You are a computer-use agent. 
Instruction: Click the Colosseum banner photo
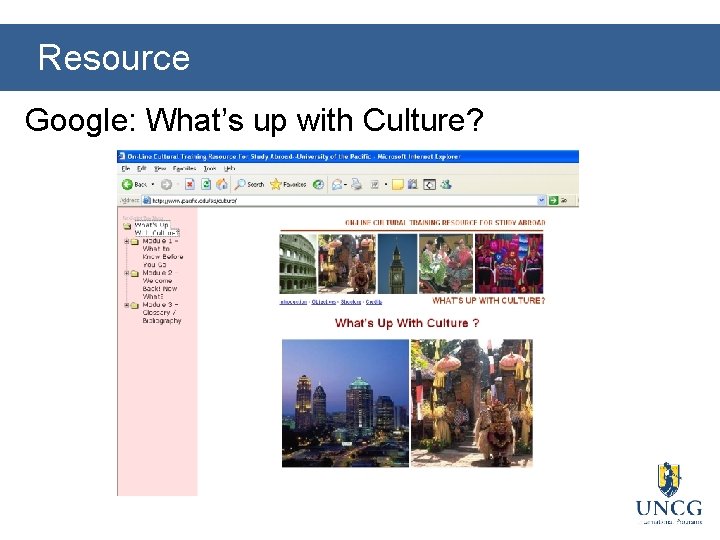tap(298, 264)
